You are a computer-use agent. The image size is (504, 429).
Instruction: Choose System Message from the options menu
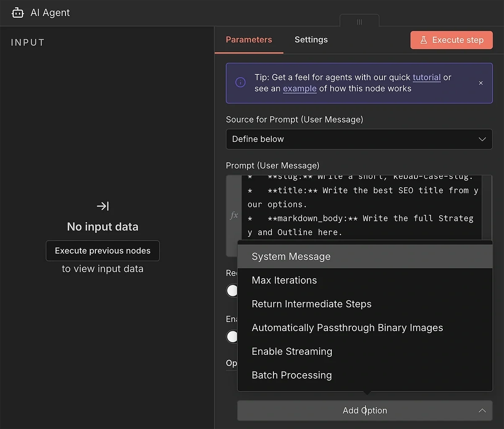(291, 256)
